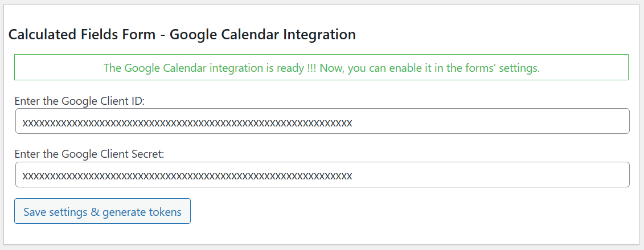Viewport: 644px width, 250px height.
Task: Click the success message about forms' settings
Action: [x=321, y=68]
